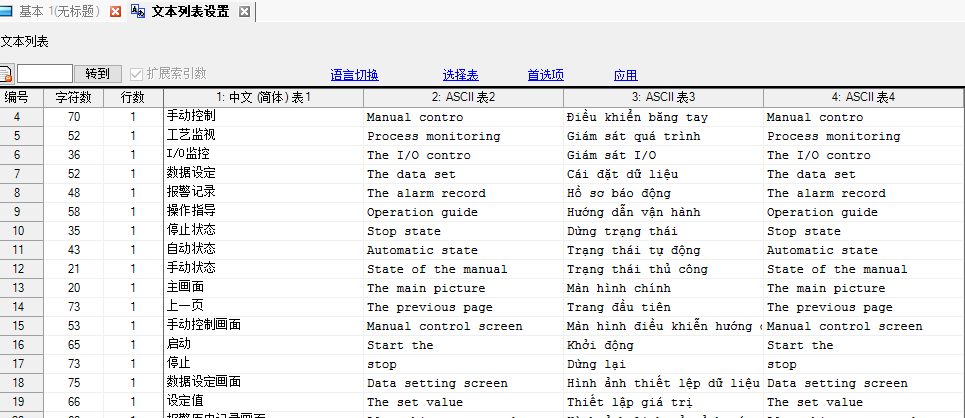This screenshot has height=418, width=965.
Task: Toggle the 扩展索引数 checkbox
Action: 137,74
